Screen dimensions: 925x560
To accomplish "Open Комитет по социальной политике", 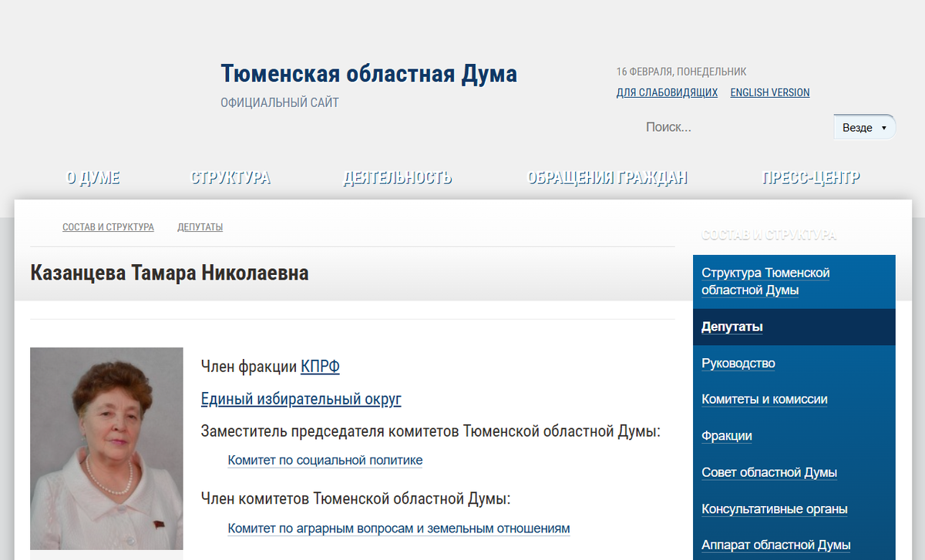I will pos(324,460).
